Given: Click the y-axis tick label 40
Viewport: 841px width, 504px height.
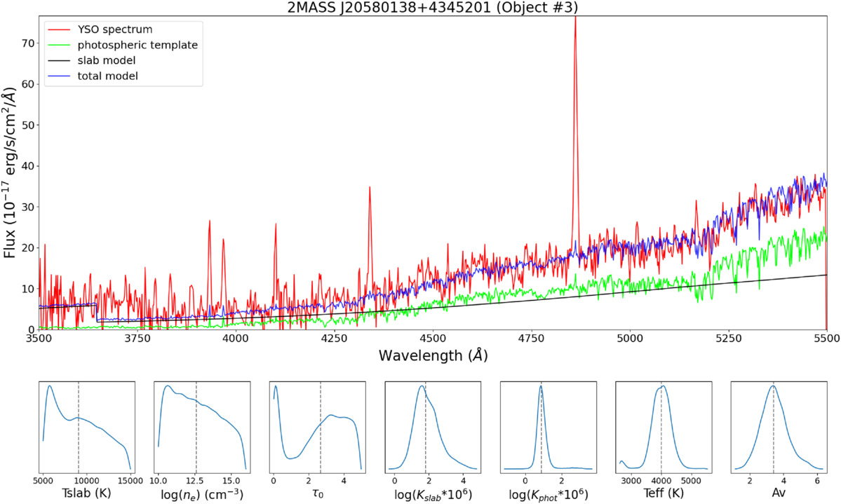Looking at the screenshot, I should pos(28,166).
